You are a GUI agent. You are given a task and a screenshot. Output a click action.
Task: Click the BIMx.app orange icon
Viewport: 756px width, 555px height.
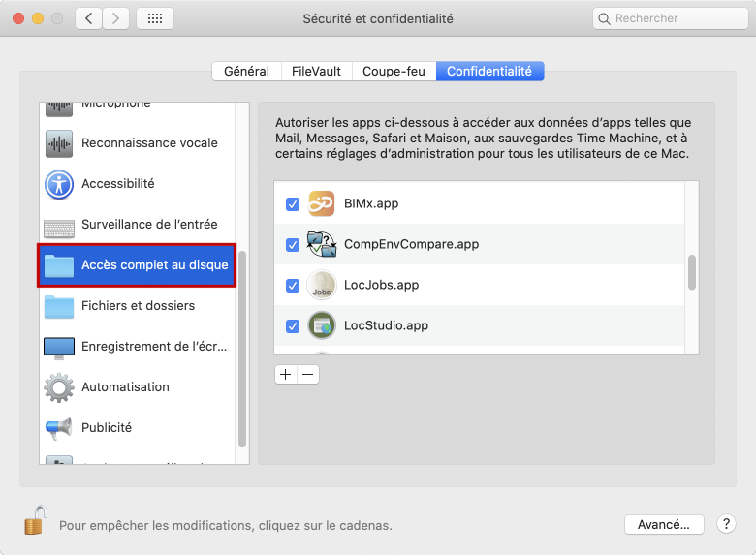tap(322, 203)
